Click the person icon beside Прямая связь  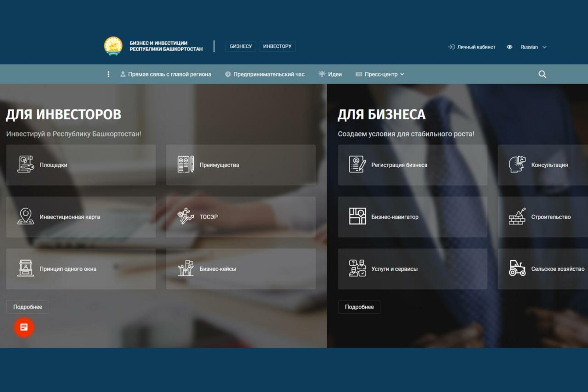point(123,74)
